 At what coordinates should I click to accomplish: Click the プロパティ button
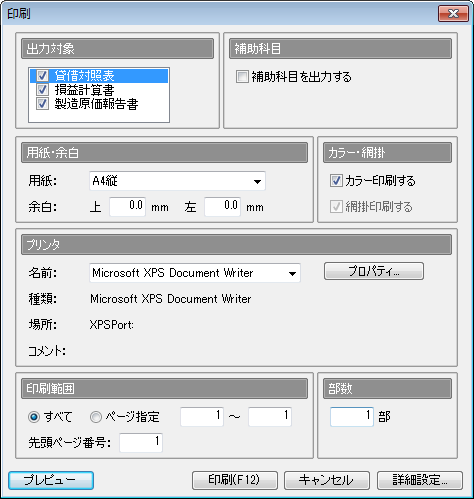[374, 271]
